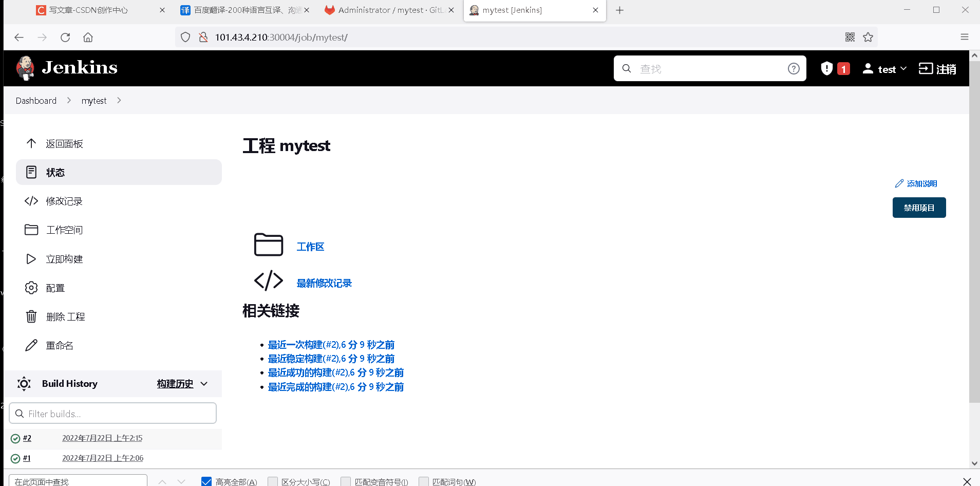Click the 注销 logout button
Viewport: 980px width, 486px height.
(x=937, y=69)
